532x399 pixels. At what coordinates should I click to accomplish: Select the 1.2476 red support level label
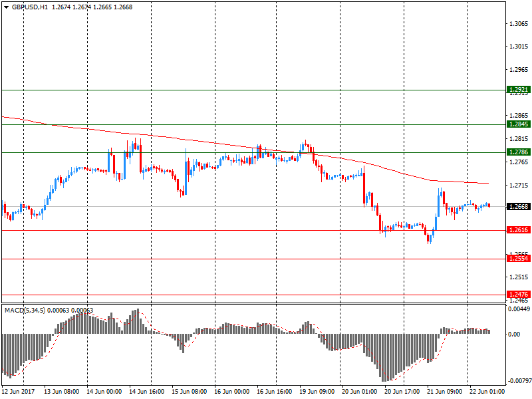pos(519,295)
